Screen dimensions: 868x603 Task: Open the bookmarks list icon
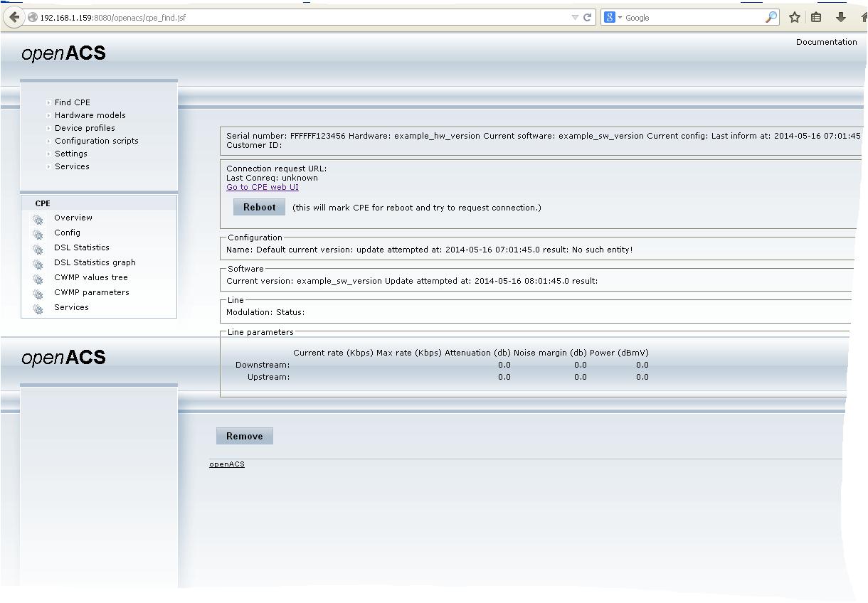(x=816, y=18)
